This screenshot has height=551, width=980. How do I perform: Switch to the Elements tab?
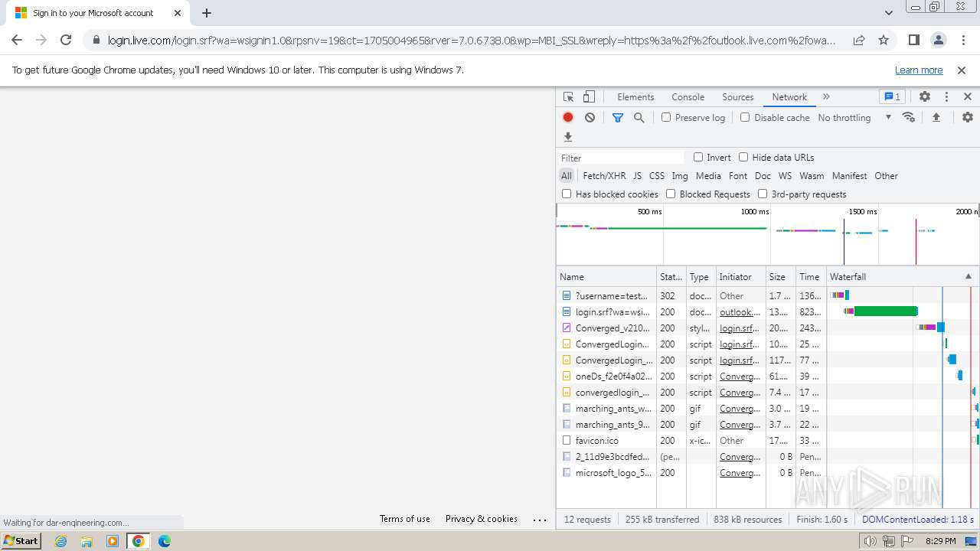635,97
